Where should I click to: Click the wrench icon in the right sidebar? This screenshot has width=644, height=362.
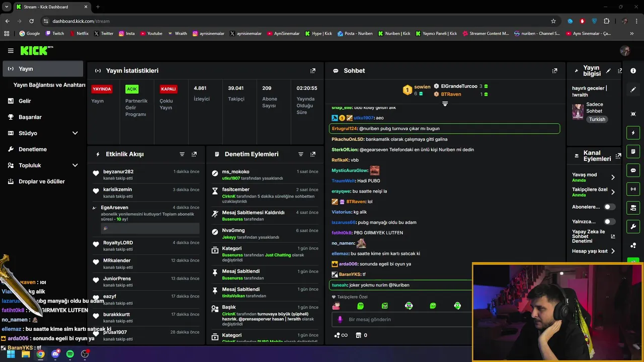click(633, 226)
